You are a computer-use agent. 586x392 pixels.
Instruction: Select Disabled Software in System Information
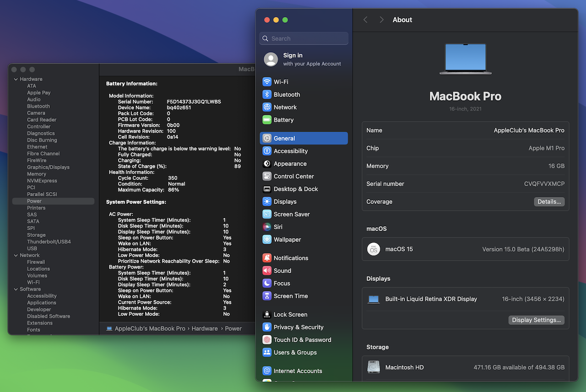point(49,316)
